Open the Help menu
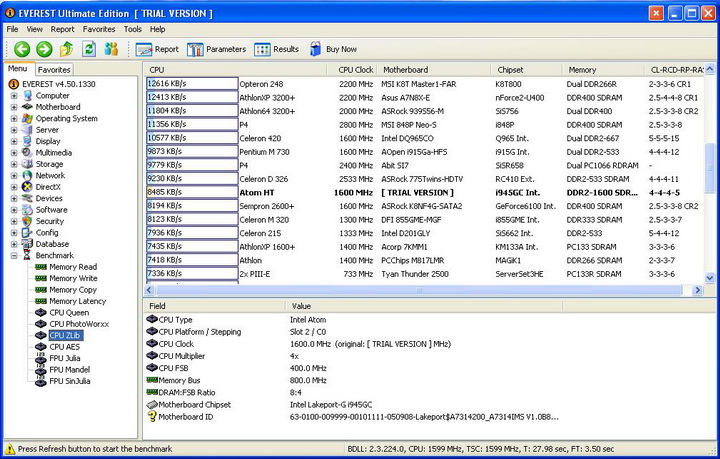 158,29
